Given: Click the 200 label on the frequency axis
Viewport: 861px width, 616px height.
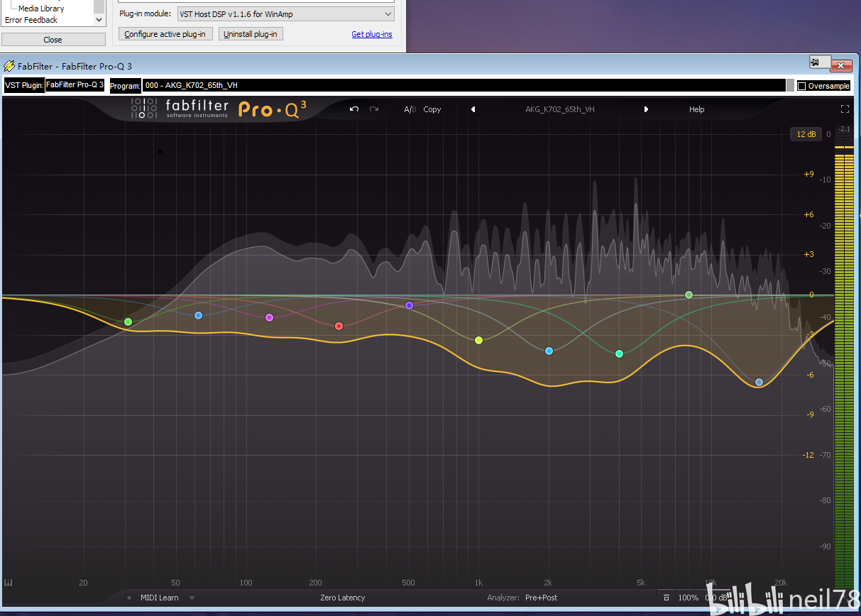Looking at the screenshot, I should point(315,583).
